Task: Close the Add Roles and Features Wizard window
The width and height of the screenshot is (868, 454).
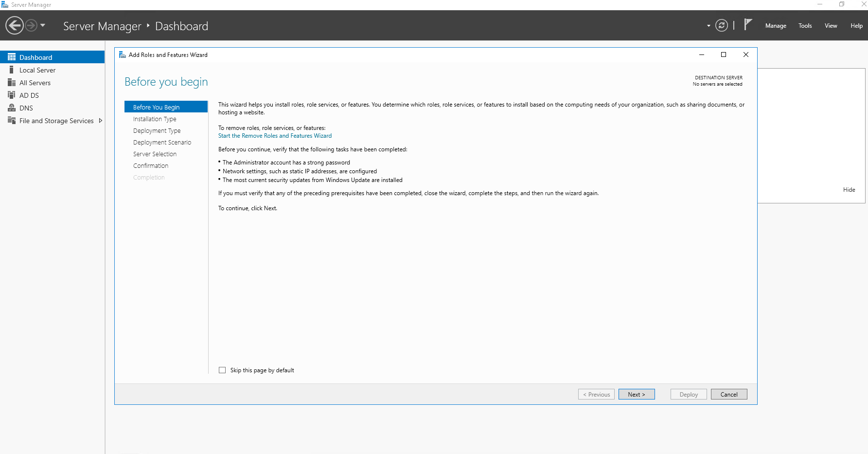Action: click(746, 54)
